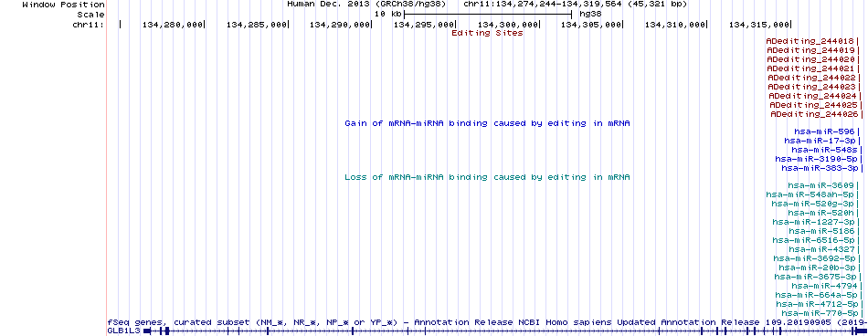This screenshot has height=336, width=868.
Task: Select editing site ADediting_244019
Action: pyautogui.click(x=811, y=50)
